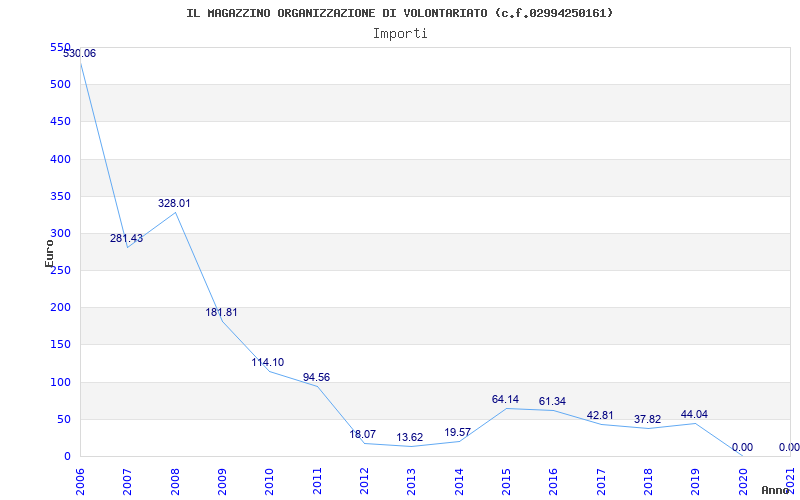Click the 0 y-axis tick label
This screenshot has width=800, height=500.
click(x=67, y=457)
